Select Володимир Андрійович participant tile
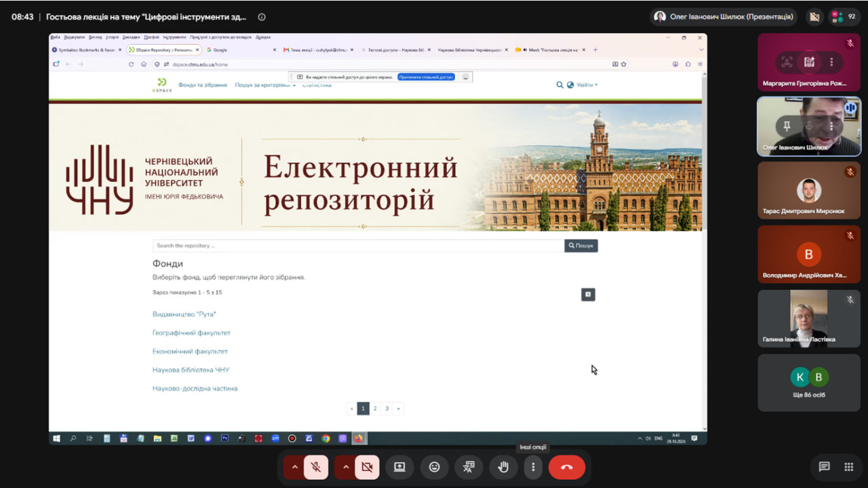 click(809, 255)
